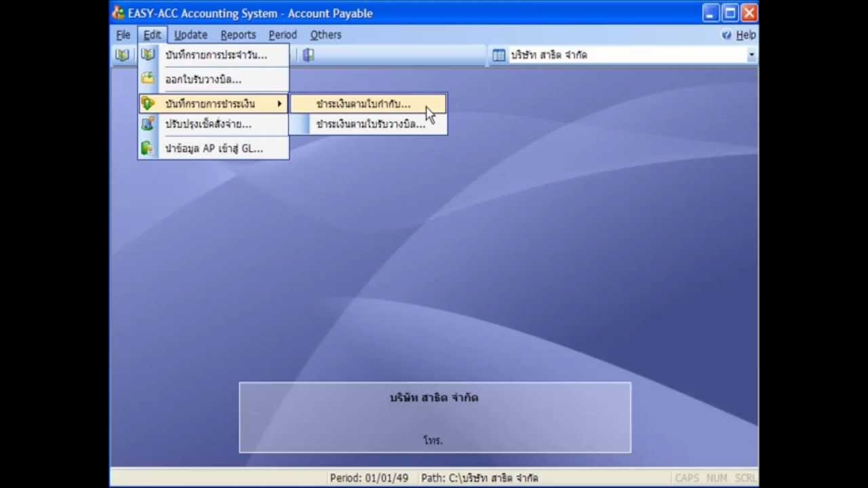The image size is (868, 488).
Task: Select บันทึกรายการประจำวัน... menu entry
Action: (x=214, y=55)
